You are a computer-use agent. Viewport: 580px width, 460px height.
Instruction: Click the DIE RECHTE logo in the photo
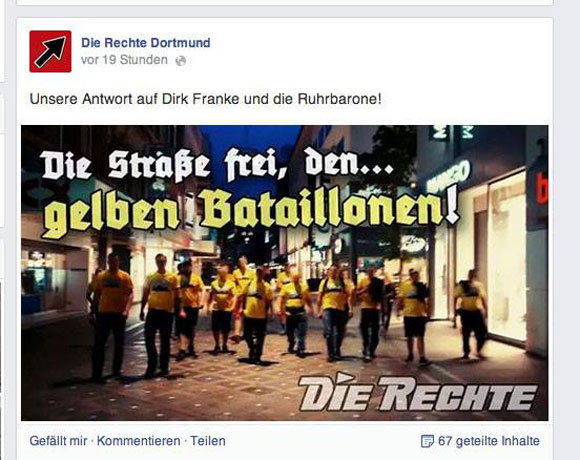tap(417, 392)
